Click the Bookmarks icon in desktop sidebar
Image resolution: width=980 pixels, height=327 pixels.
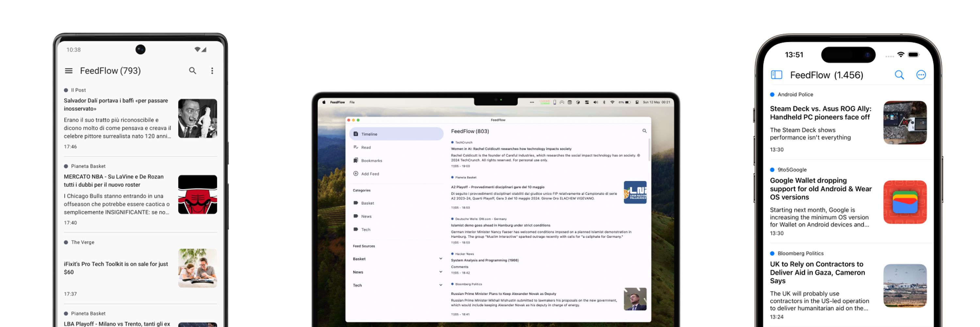pos(356,160)
